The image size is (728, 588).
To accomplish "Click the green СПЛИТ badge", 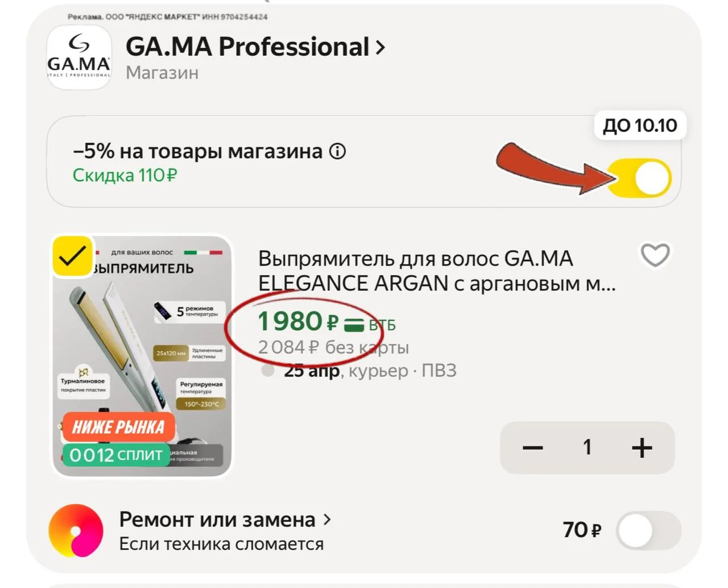I will tap(116, 455).
